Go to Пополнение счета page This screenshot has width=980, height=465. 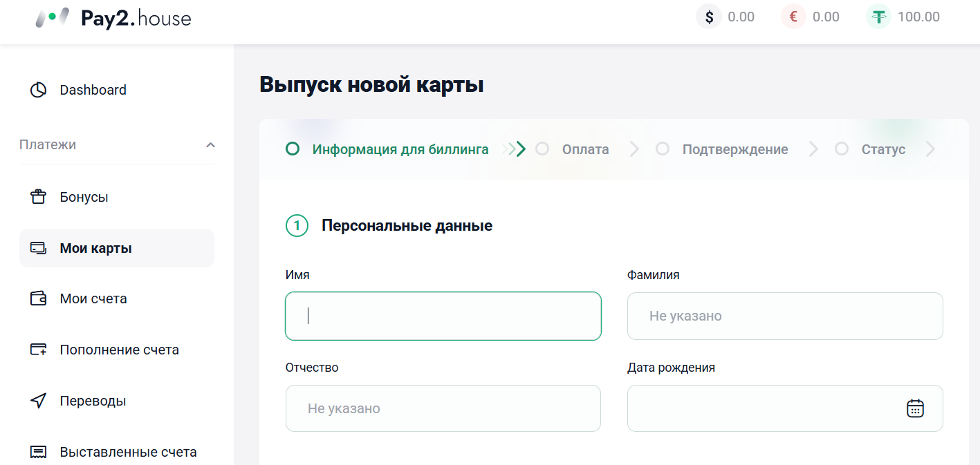119,350
